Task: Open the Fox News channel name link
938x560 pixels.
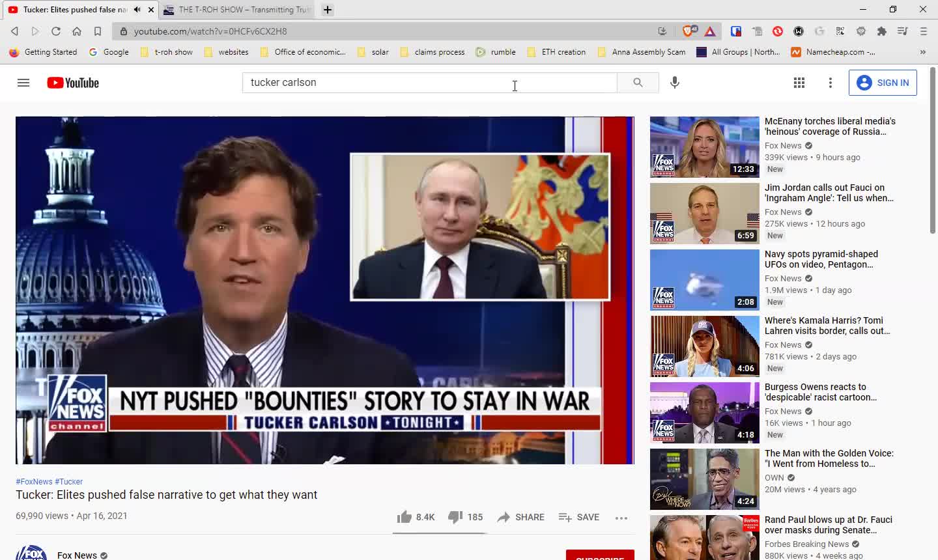Action: [x=77, y=555]
